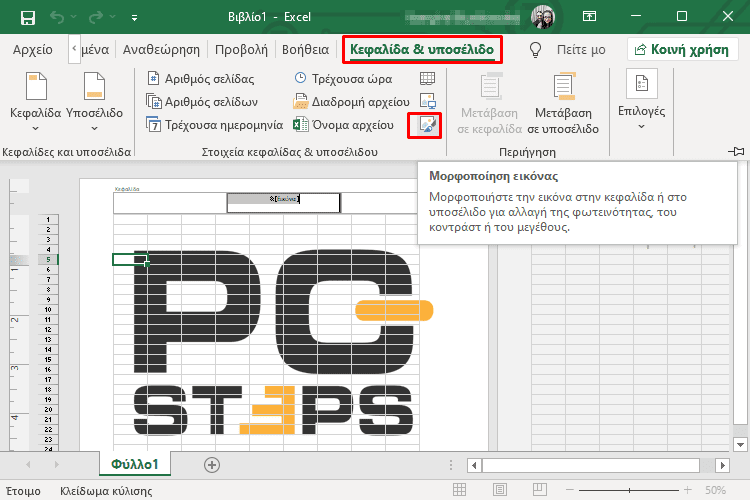The image size is (750, 500).
Task: Insert Τρέχουσα ώρα current time
Action: pos(343,78)
